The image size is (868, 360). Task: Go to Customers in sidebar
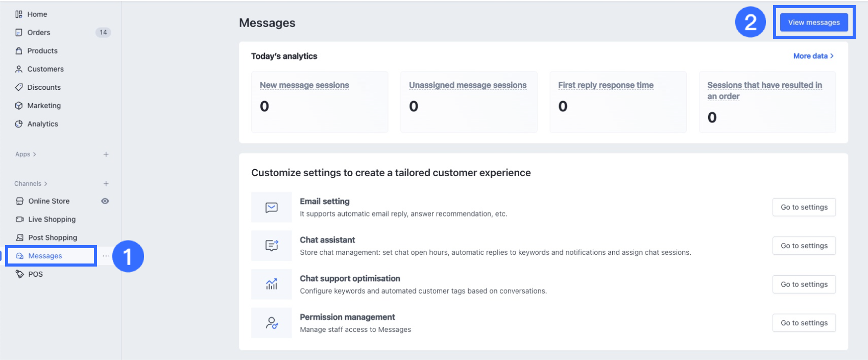(x=45, y=69)
